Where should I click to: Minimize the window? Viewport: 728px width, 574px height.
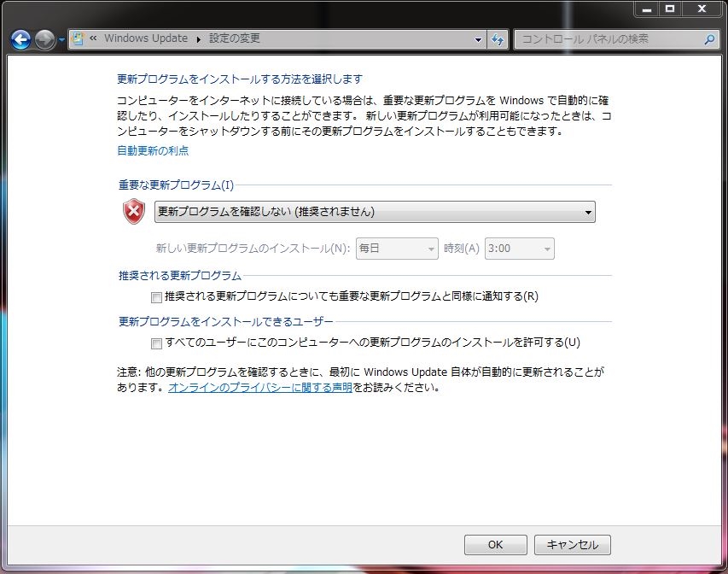tap(647, 9)
